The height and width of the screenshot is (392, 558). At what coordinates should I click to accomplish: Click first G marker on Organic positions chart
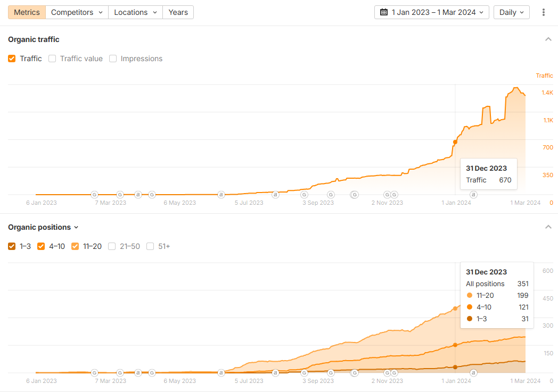94,373
